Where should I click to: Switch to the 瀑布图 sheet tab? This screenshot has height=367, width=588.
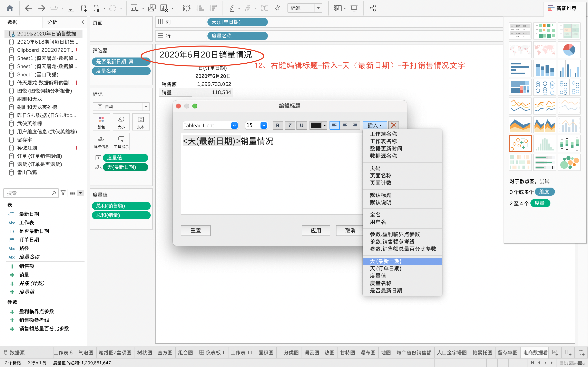pos(368,353)
